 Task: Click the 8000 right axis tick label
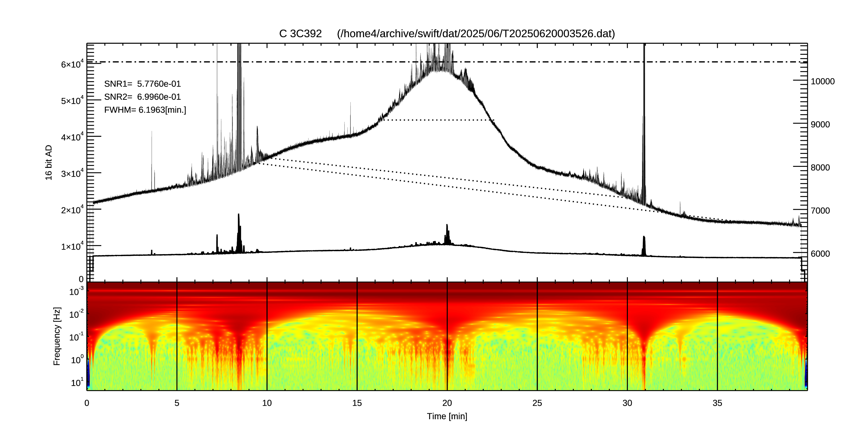820,168
